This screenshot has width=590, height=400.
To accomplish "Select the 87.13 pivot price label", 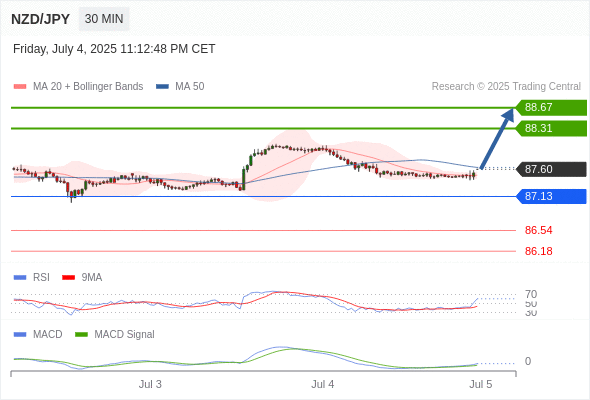I will coord(551,196).
